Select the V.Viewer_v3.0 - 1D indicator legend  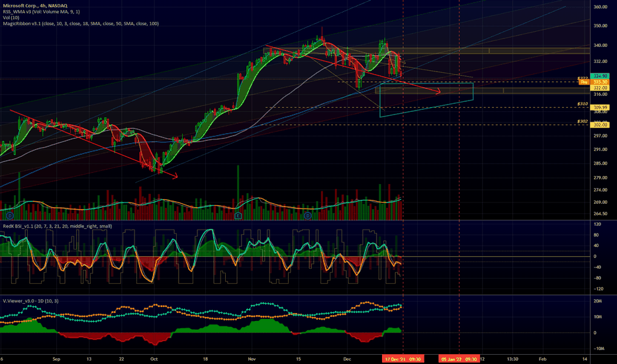tap(30, 301)
